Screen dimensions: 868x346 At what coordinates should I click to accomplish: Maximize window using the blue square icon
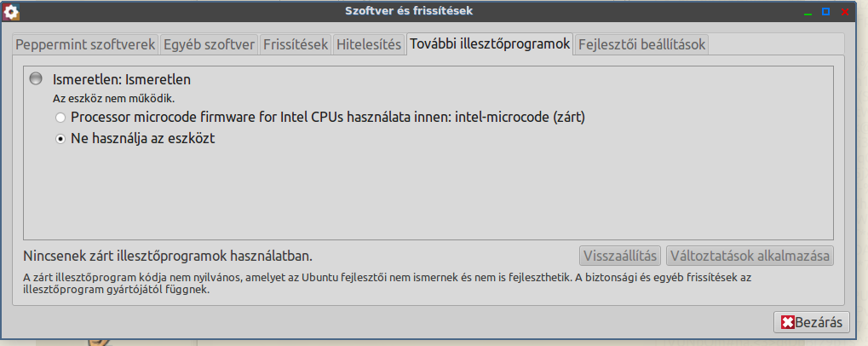pos(825,11)
